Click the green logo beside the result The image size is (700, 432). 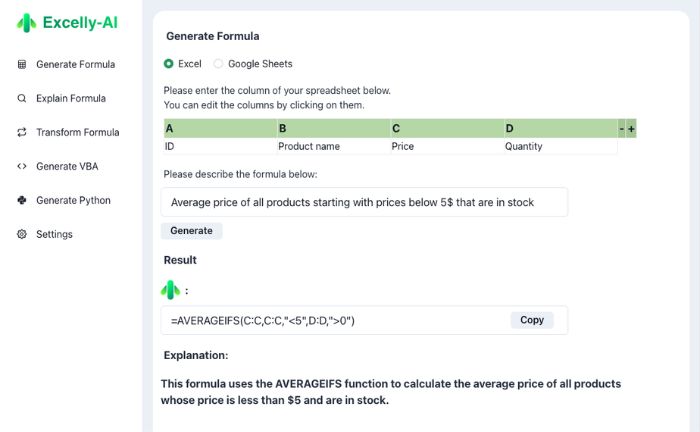click(171, 290)
